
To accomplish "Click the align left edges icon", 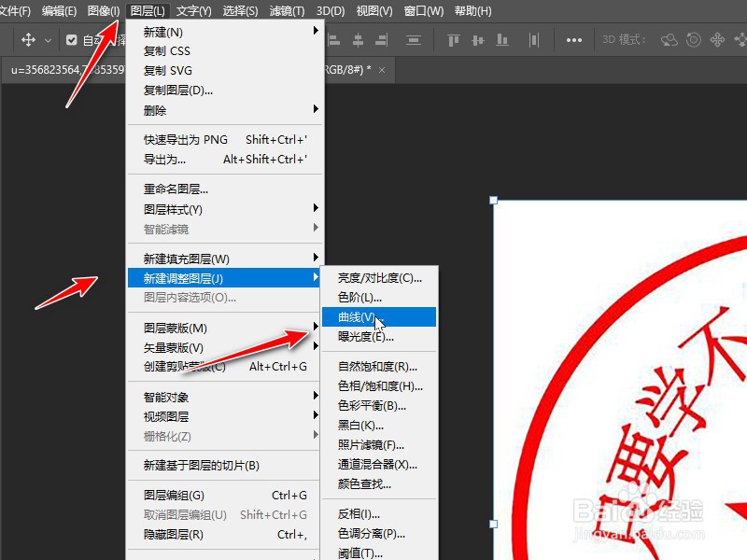I will [x=334, y=40].
